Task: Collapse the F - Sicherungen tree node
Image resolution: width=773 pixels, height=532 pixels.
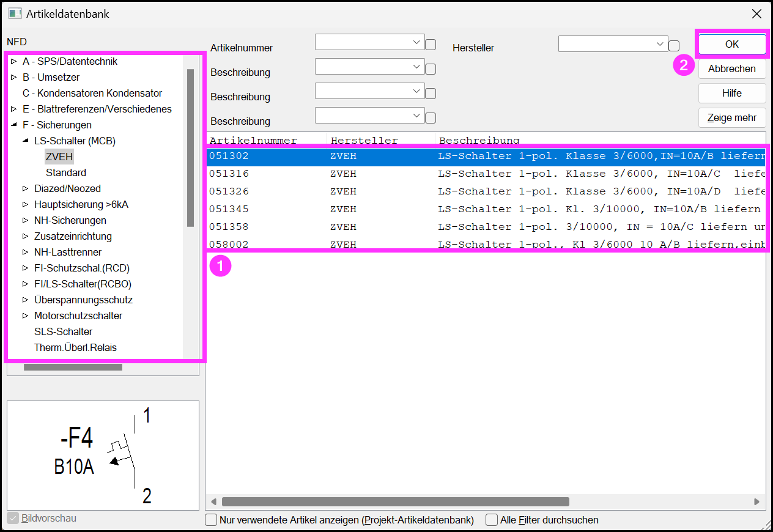Action: 14,125
